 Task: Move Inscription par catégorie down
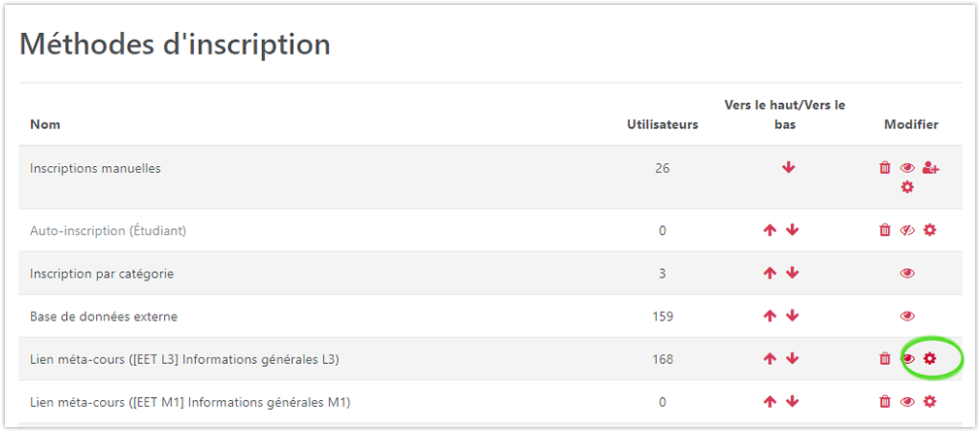[793, 274]
